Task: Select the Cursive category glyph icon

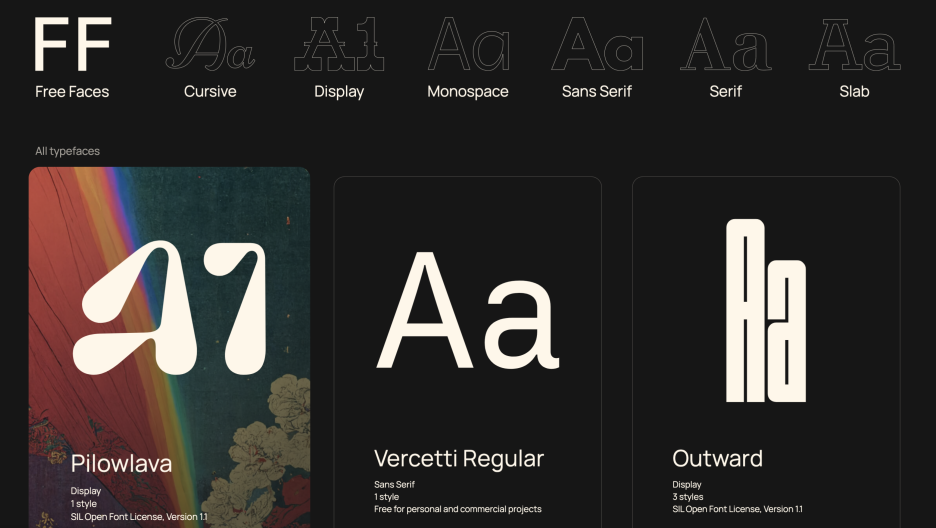Action: coord(210,44)
